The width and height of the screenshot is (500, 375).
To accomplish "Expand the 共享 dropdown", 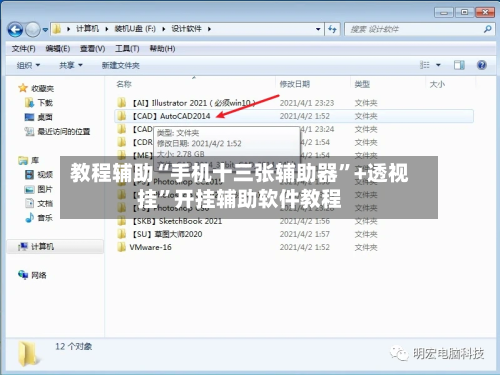I will point(71,65).
